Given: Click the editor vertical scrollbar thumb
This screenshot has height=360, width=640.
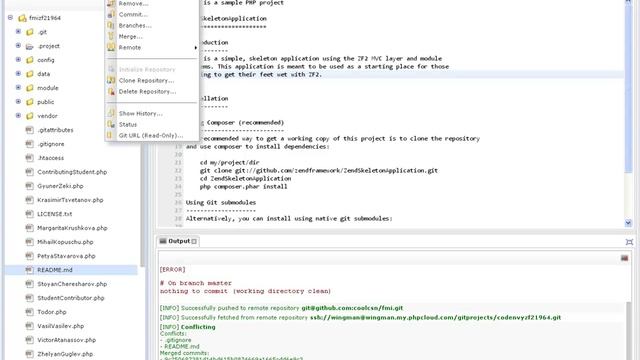Looking at the screenshot, I should pyautogui.click(x=628, y=88).
